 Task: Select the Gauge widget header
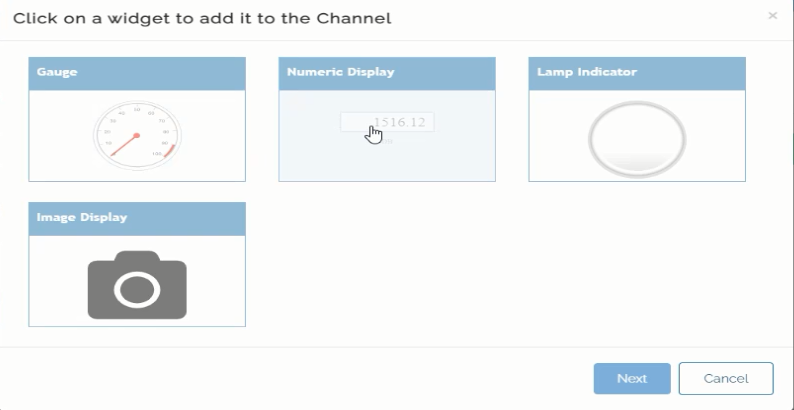pyautogui.click(x=137, y=73)
